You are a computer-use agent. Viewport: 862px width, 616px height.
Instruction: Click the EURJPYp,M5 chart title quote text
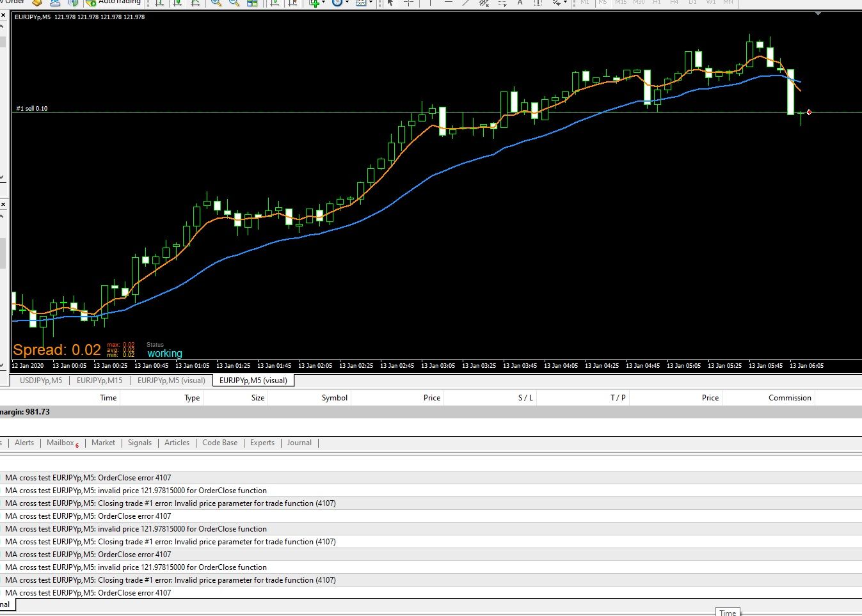pos(79,17)
